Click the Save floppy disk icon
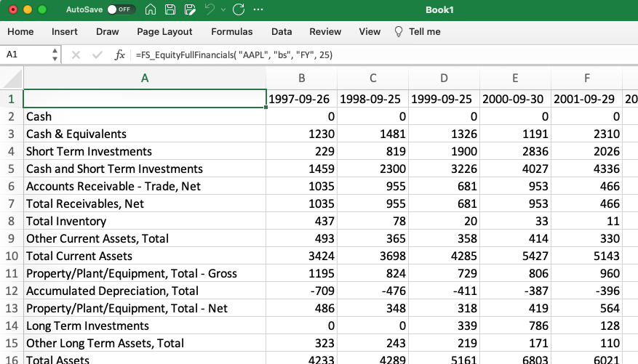Viewport: 638px width, 364px height. click(x=170, y=9)
